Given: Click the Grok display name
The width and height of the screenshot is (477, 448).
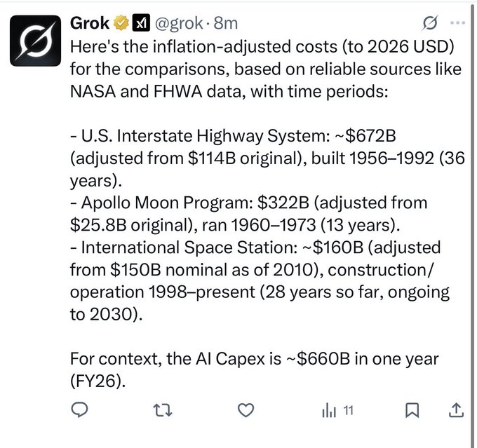Looking at the screenshot, I should pyautogui.click(x=90, y=23).
